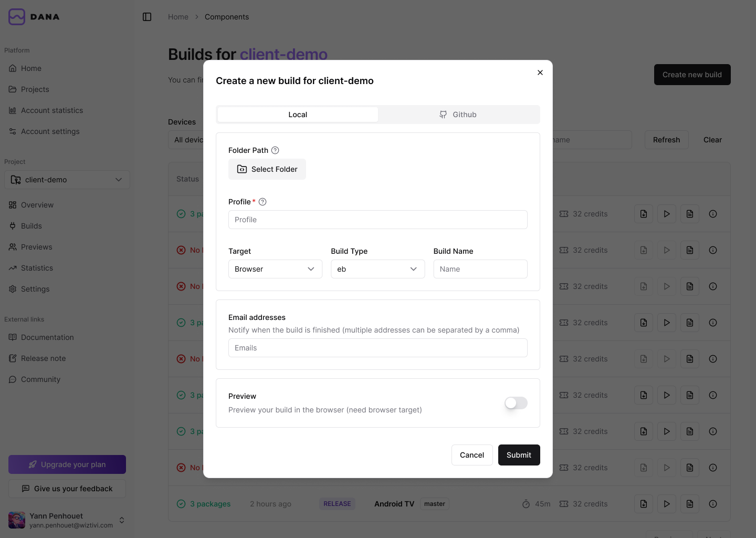Viewport: 756px width, 538px height.
Task: Click the Folder Path help icon
Action: pos(275,150)
